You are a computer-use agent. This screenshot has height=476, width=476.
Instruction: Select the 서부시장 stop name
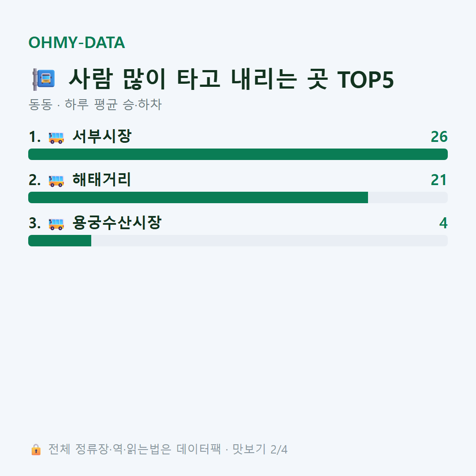102,136
